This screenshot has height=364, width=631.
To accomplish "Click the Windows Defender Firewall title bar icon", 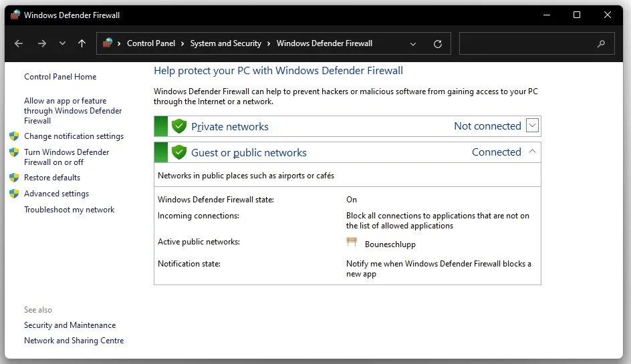I will pos(15,15).
